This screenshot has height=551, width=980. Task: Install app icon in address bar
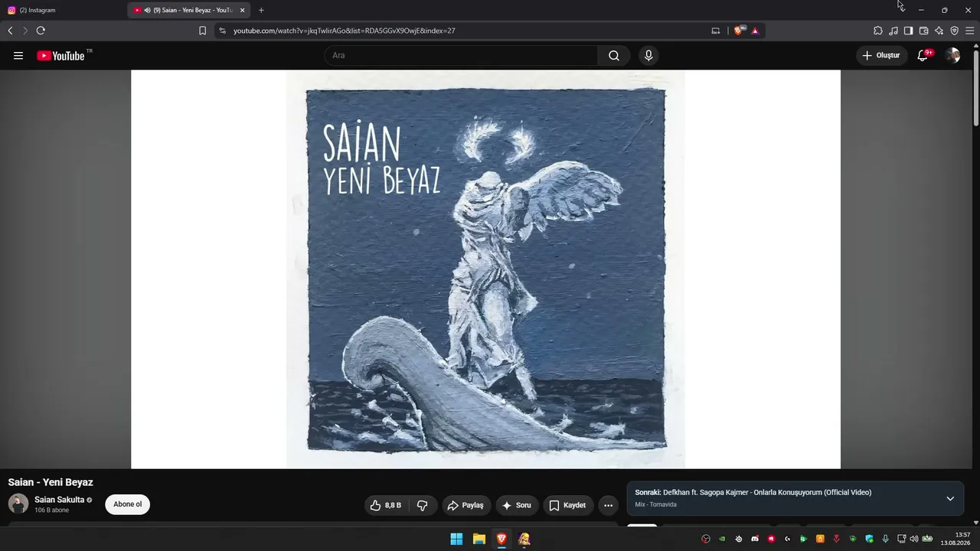pyautogui.click(x=716, y=31)
